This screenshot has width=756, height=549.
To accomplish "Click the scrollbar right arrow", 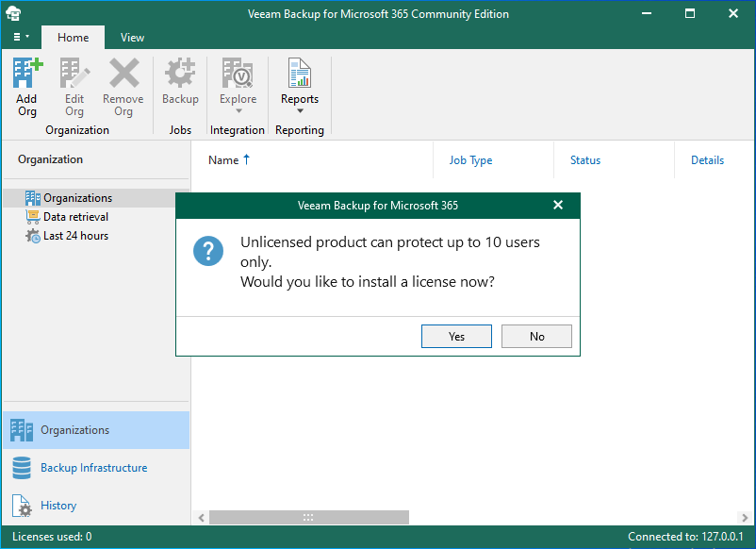I will [745, 518].
